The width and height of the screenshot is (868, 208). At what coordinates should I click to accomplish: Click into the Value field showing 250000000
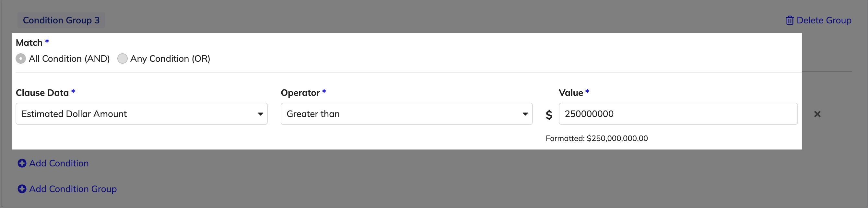(678, 114)
